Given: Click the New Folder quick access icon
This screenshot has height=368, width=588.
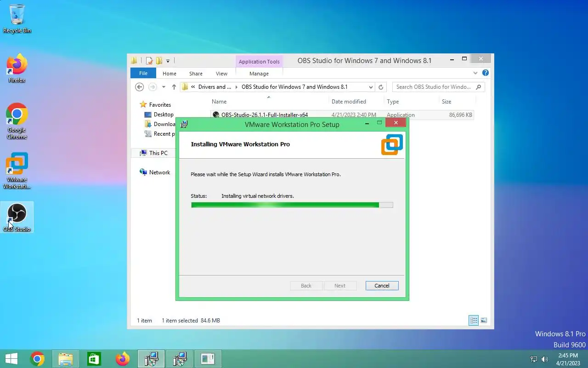Looking at the screenshot, I should (x=159, y=61).
